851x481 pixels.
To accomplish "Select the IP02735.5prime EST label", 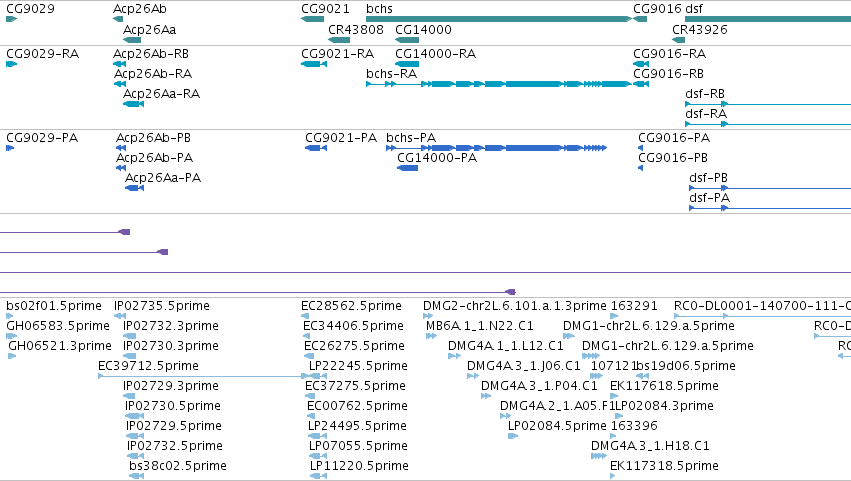I will [x=162, y=306].
